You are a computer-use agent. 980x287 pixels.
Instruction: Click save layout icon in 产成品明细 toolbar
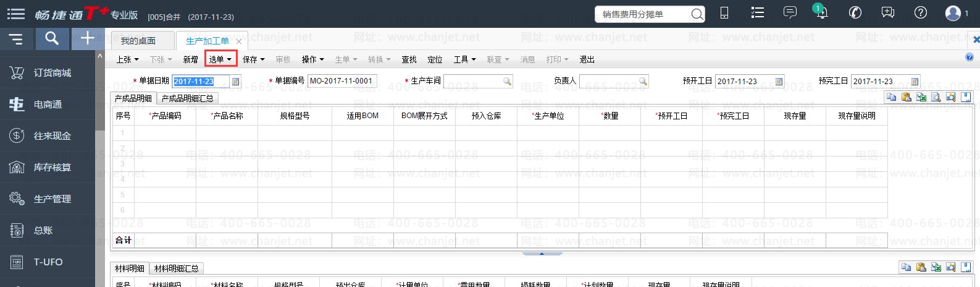pyautogui.click(x=966, y=97)
